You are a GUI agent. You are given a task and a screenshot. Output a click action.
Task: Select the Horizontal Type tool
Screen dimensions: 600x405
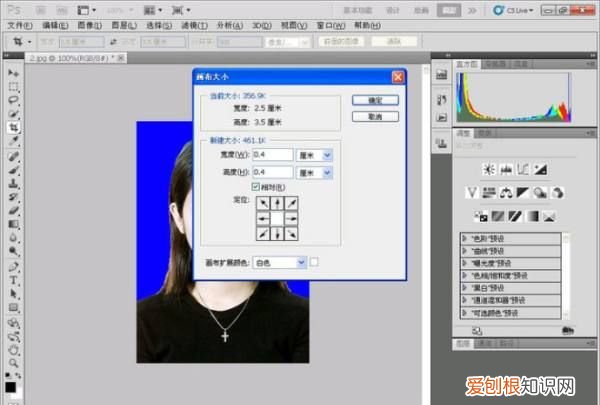[x=13, y=281]
